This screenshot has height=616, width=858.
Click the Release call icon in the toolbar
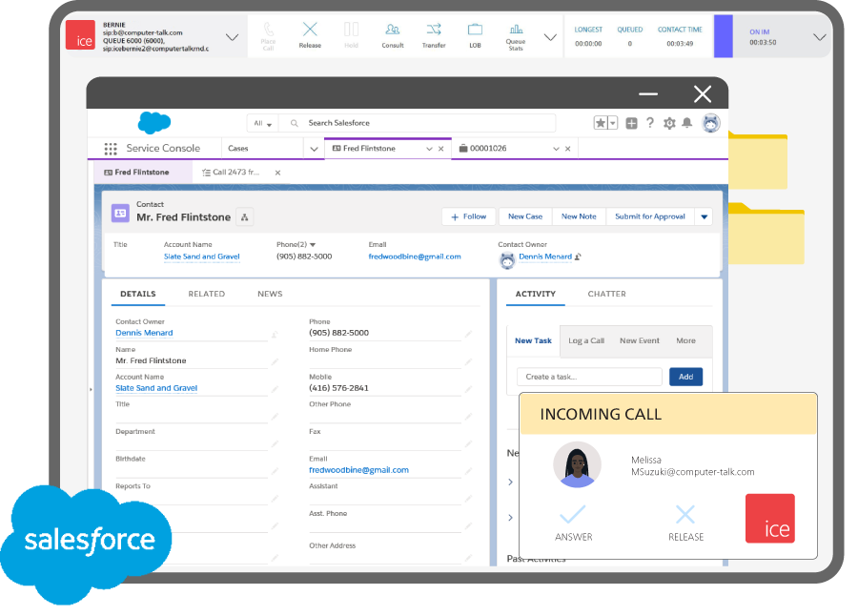pyautogui.click(x=310, y=35)
